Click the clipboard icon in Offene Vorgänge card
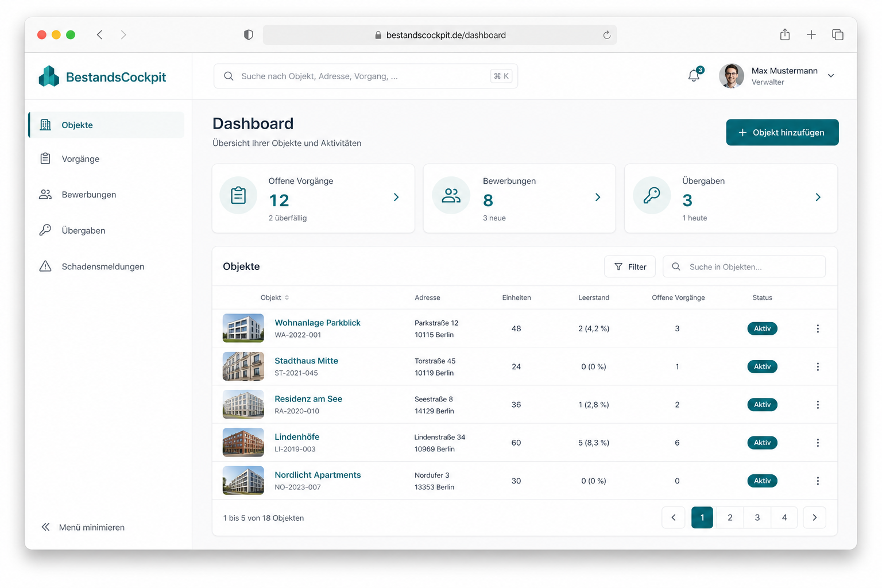Viewport: 882px width, 588px height. 238,195
